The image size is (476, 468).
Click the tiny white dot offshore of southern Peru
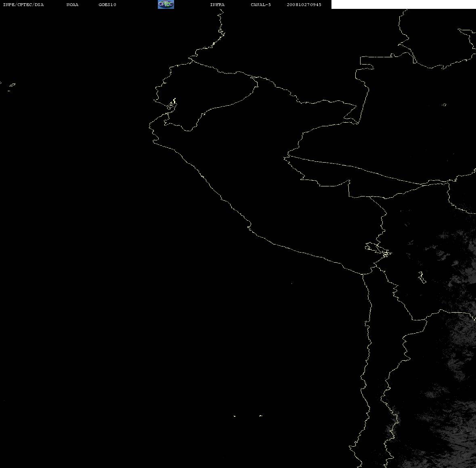pos(292,283)
